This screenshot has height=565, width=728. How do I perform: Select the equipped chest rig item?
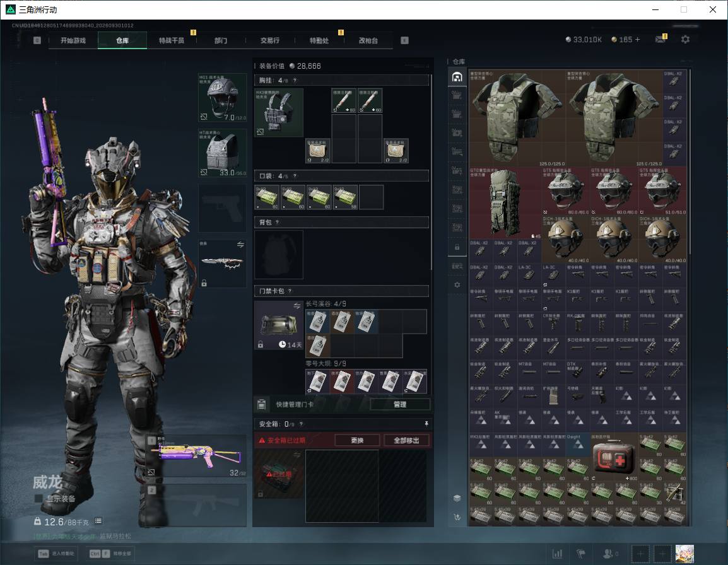coord(279,113)
